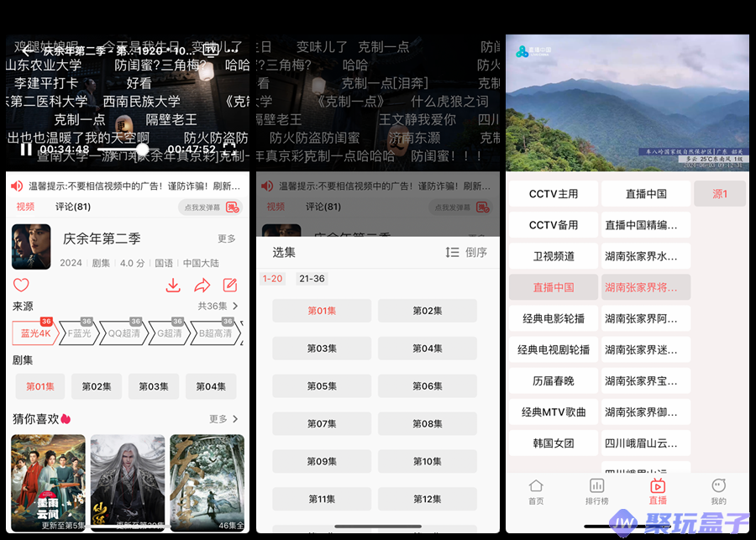This screenshot has height=540, width=756.
Task: Select the 1-20 episode range
Action: (x=272, y=279)
